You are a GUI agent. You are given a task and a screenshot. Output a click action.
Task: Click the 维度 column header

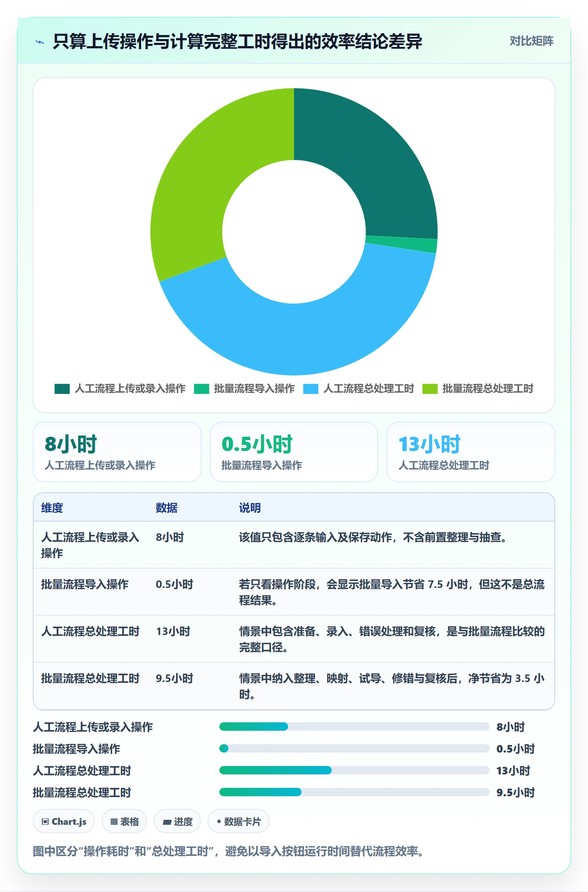click(x=52, y=508)
